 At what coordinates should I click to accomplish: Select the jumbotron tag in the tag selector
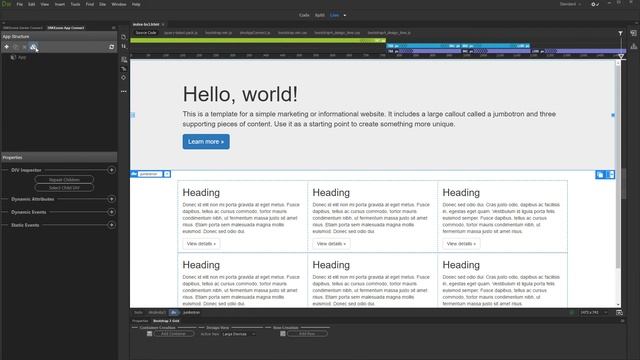191,313
